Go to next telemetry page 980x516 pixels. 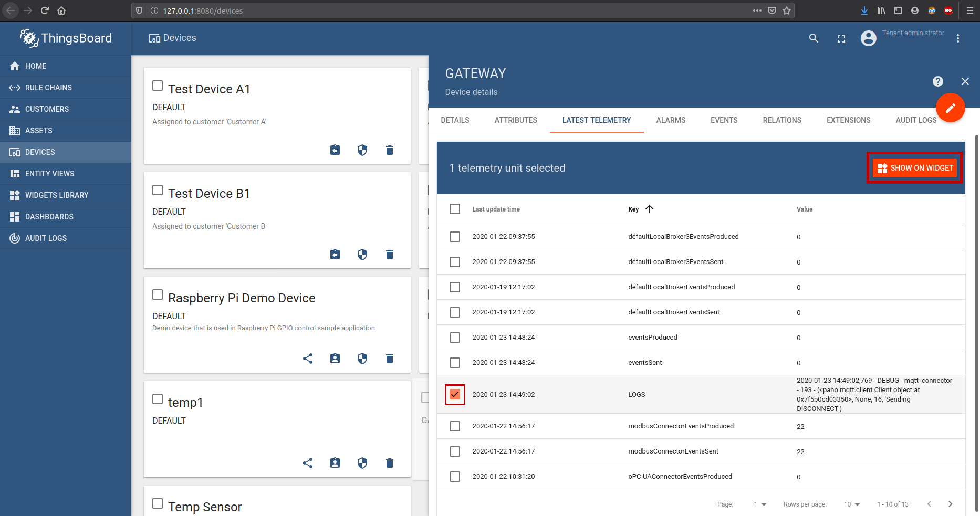[x=951, y=504]
